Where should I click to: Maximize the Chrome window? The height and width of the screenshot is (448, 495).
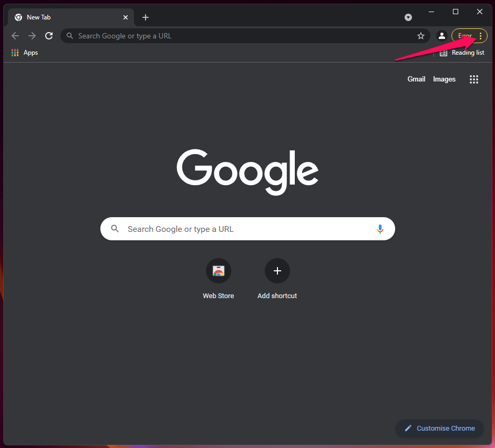click(x=455, y=12)
